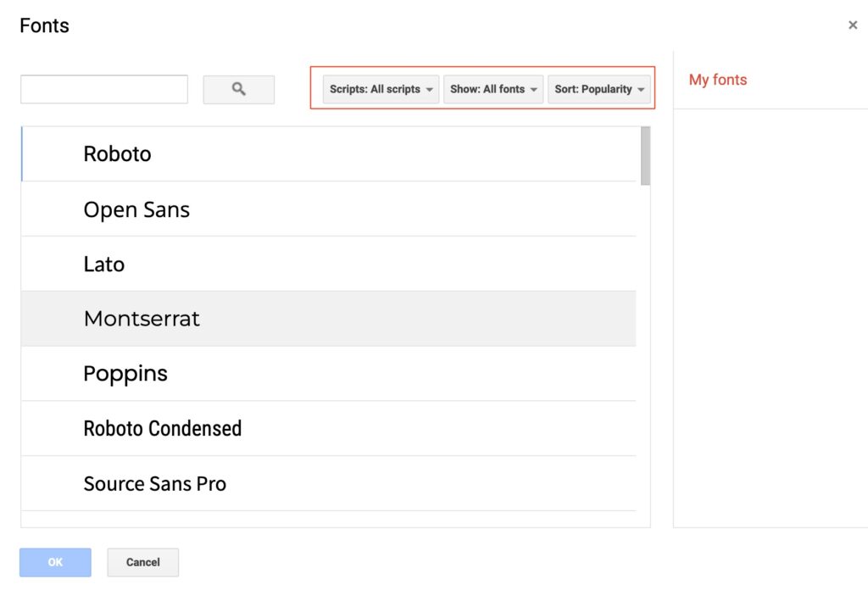Open the Scripts: All scripts dropdown
Viewport: 868px width, 590px height.
point(379,89)
